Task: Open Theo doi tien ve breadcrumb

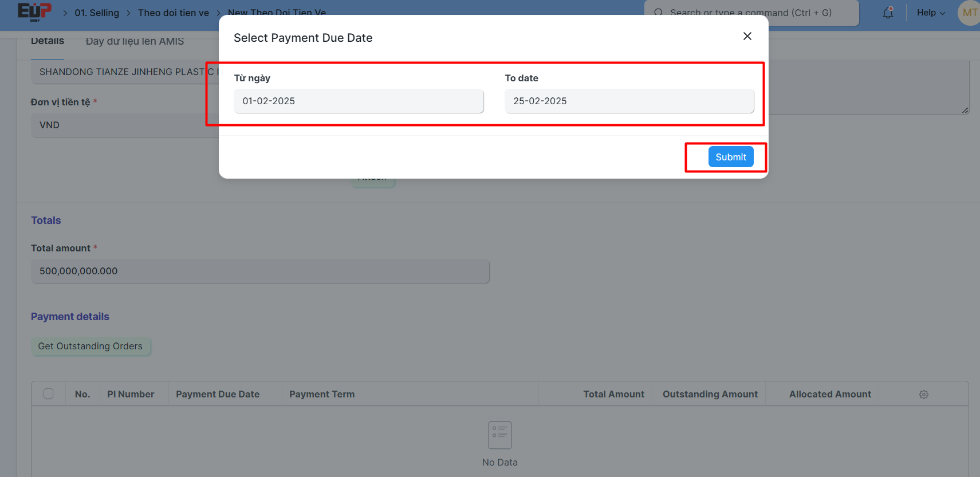Action: click(x=173, y=13)
